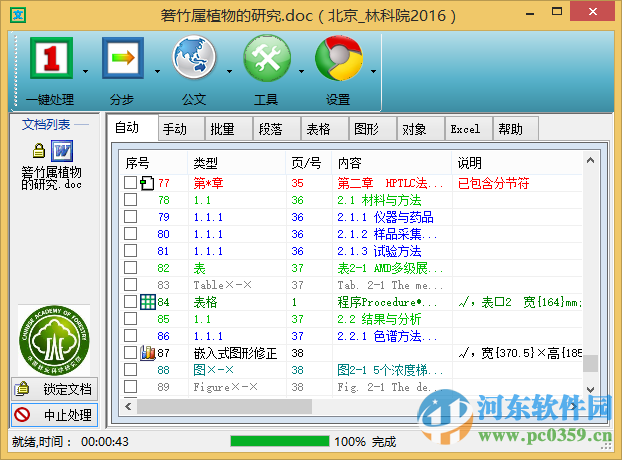Switch to the 对象 tab
The width and height of the screenshot is (622, 460).
[421, 129]
